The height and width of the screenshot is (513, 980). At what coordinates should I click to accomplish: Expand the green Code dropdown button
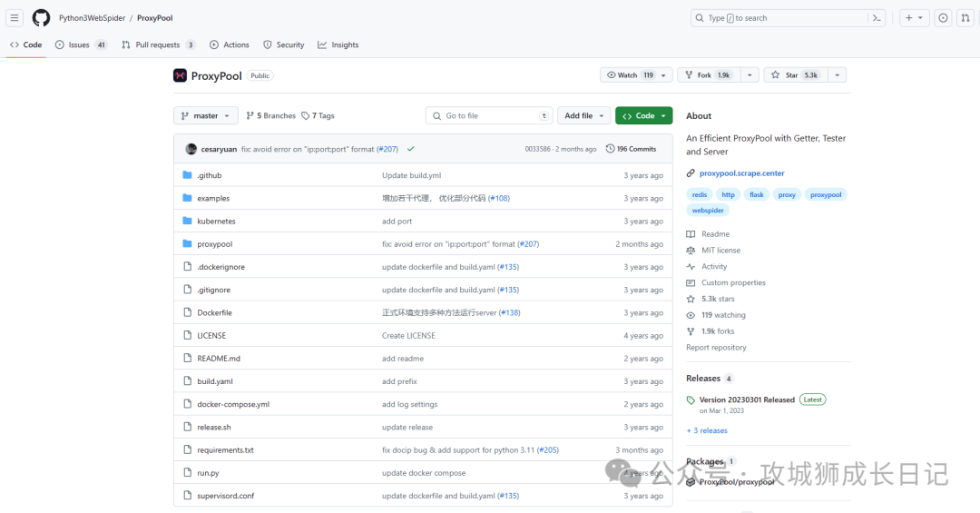click(x=644, y=116)
